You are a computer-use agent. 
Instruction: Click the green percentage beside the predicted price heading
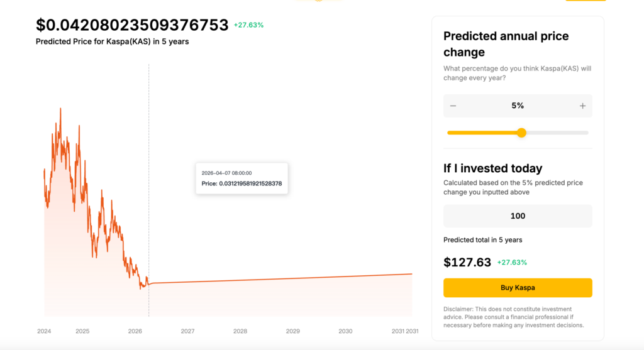click(x=248, y=25)
